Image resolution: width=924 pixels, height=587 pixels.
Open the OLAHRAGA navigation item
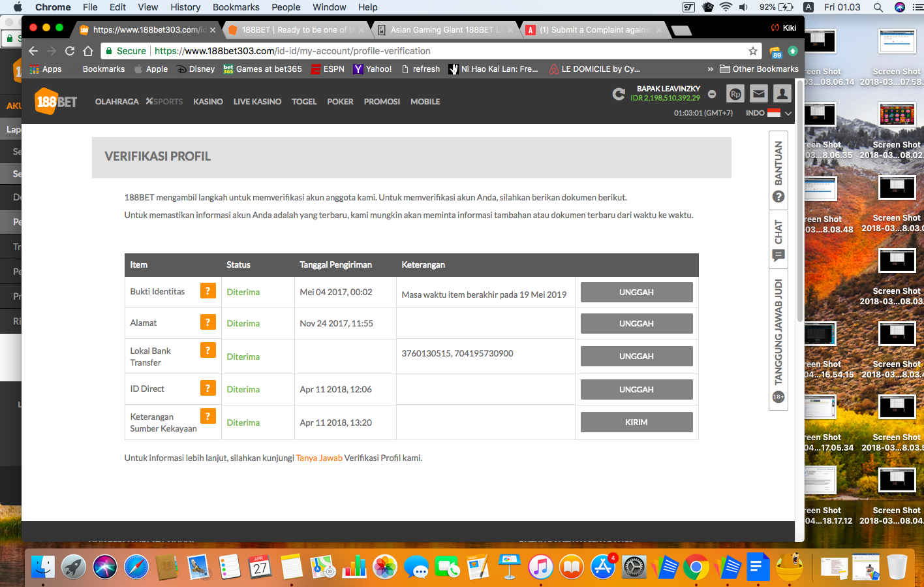pyautogui.click(x=117, y=101)
